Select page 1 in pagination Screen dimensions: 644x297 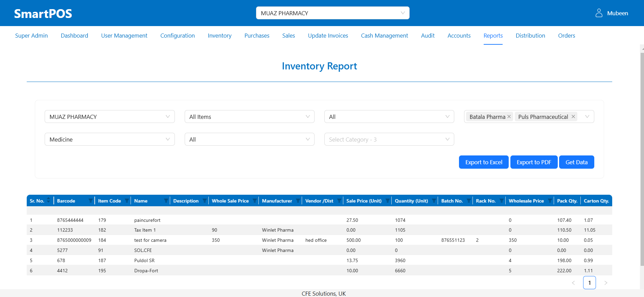pyautogui.click(x=590, y=283)
